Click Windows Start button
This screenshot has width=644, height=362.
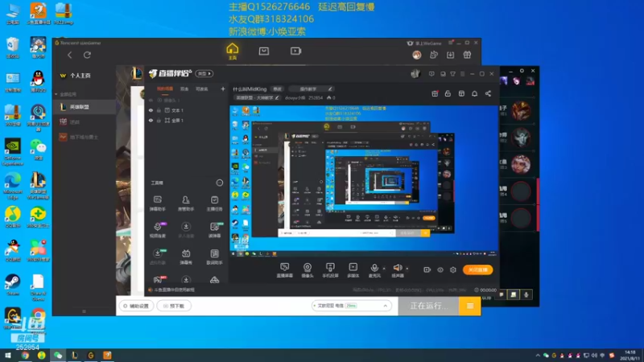pyautogui.click(x=8, y=356)
